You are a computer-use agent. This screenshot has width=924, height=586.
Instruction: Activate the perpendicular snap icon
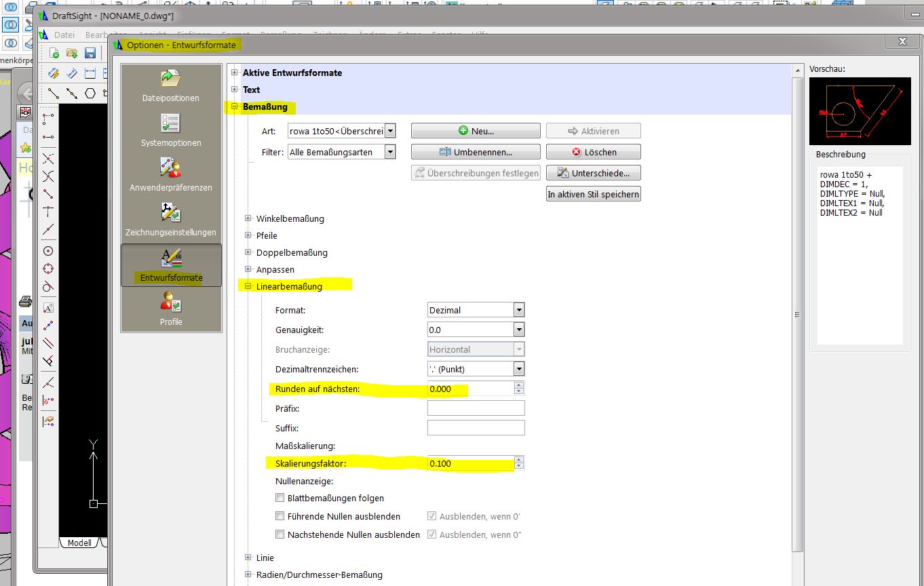pyautogui.click(x=48, y=361)
